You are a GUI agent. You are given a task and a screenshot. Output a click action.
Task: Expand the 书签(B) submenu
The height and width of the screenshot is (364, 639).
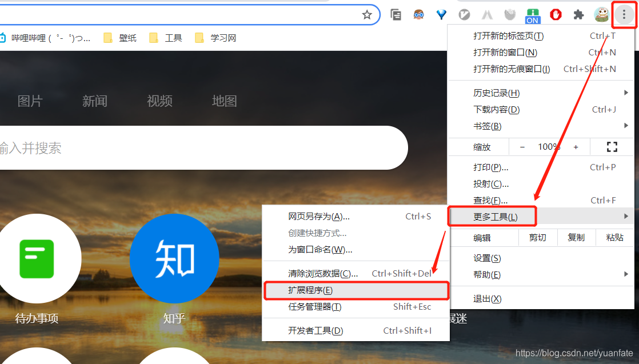(541, 126)
